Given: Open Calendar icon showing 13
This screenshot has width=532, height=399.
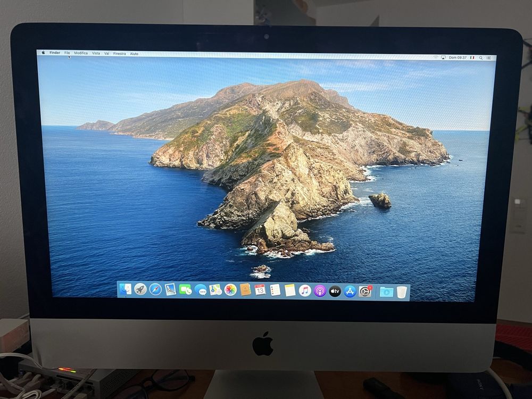Looking at the screenshot, I should coord(260,290).
